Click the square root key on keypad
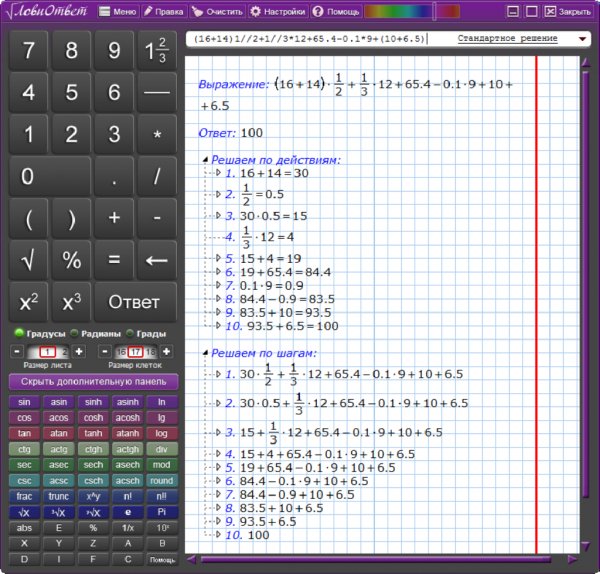The image size is (600, 574). tap(28, 260)
